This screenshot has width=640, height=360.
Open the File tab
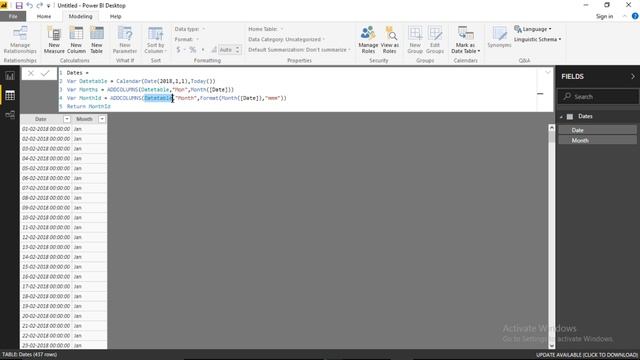coord(13,16)
